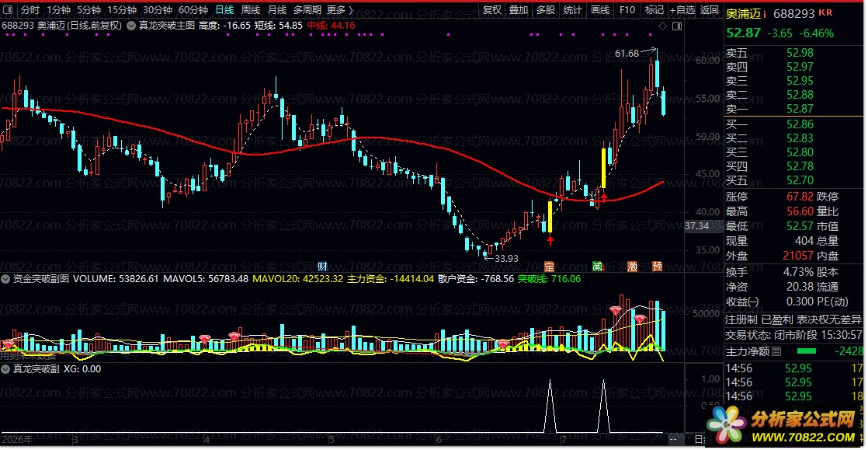
Task: Click the 突破线 value 716.06
Action: coord(567,279)
